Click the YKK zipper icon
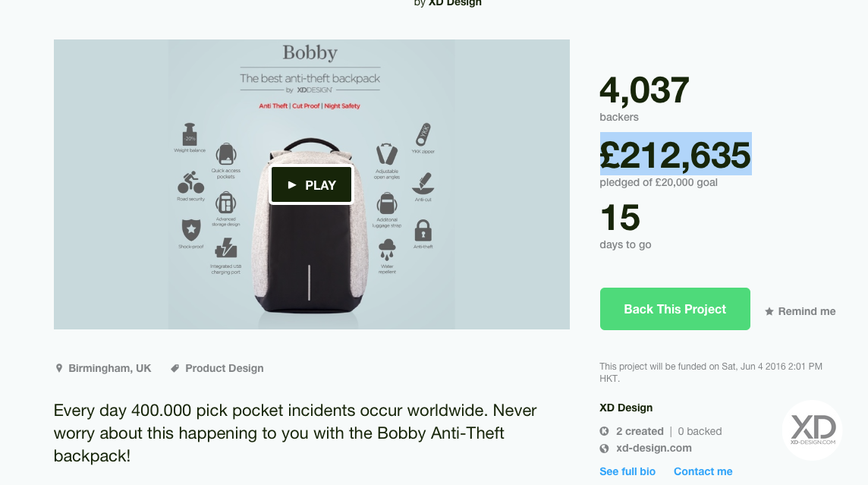This screenshot has height=485, width=868. pos(424,135)
